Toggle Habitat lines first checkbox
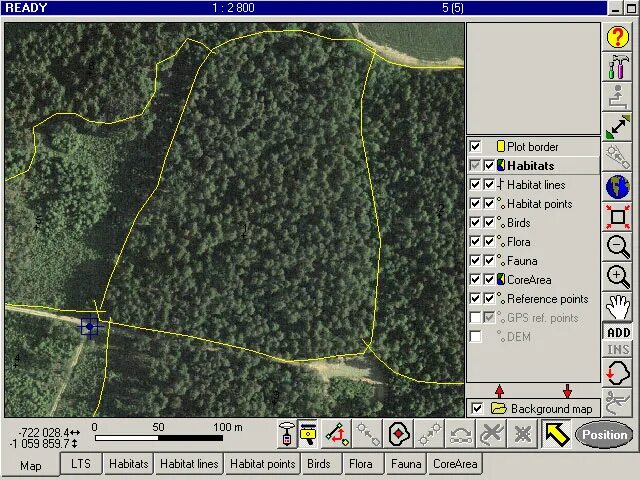This screenshot has width=640, height=480. pos(475,184)
